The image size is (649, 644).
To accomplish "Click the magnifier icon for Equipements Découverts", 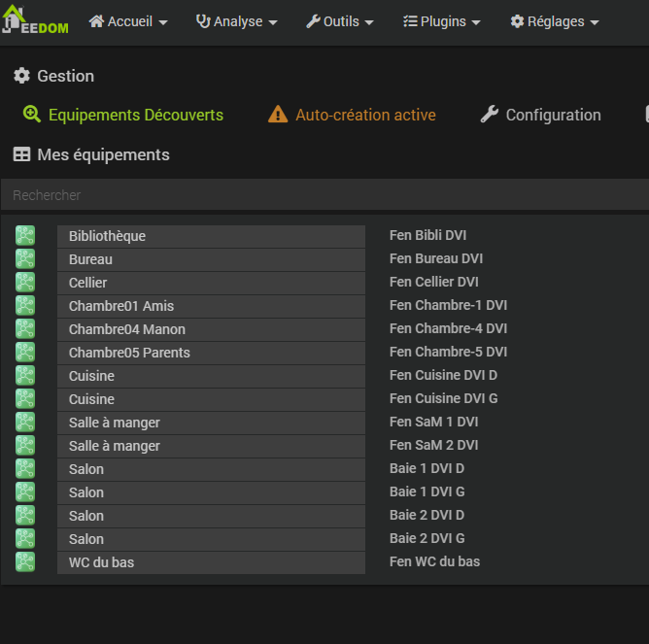I will 32,115.
